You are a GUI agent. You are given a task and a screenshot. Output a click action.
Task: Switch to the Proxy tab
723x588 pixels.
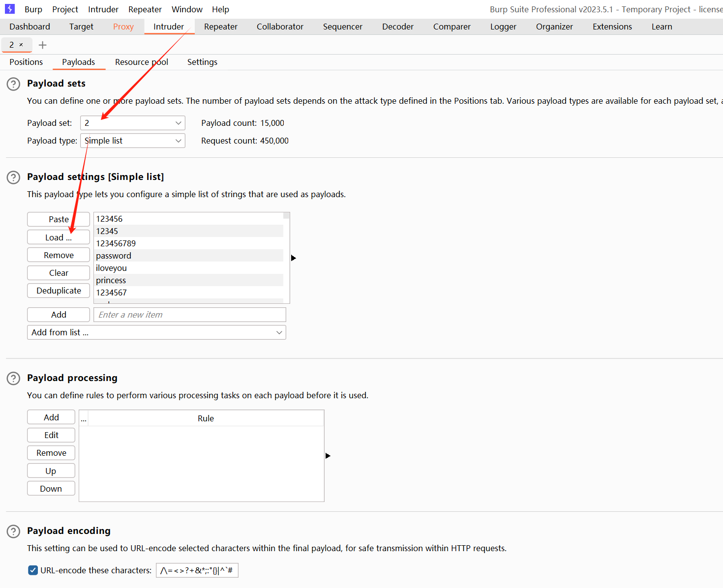point(123,27)
